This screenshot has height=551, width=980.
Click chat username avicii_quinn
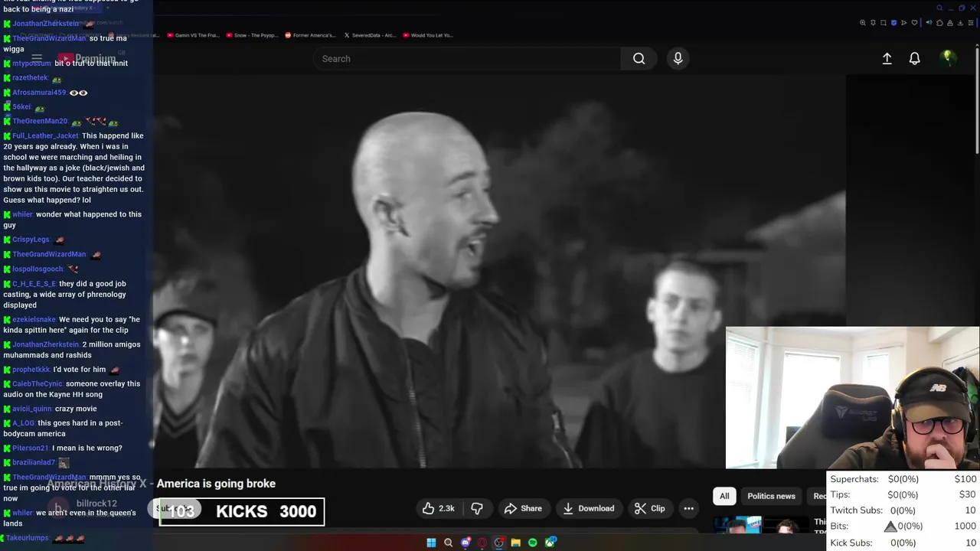pyautogui.click(x=32, y=409)
